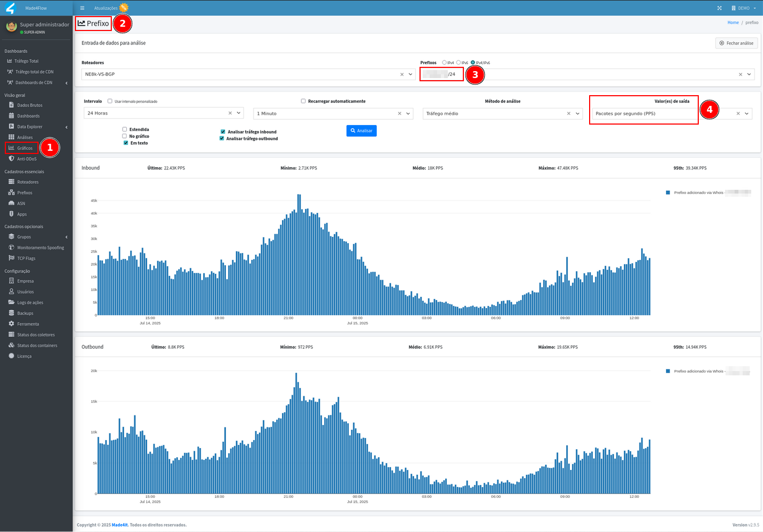Image resolution: width=763 pixels, height=532 pixels.
Task: Clear the 24 Horas interval selection
Action: (x=230, y=113)
